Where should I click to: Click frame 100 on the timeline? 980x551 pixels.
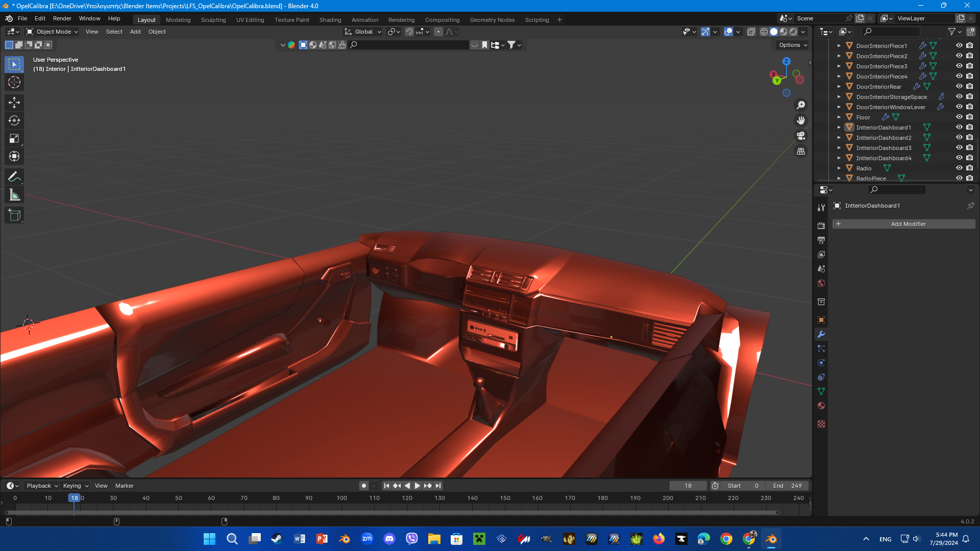(341, 498)
